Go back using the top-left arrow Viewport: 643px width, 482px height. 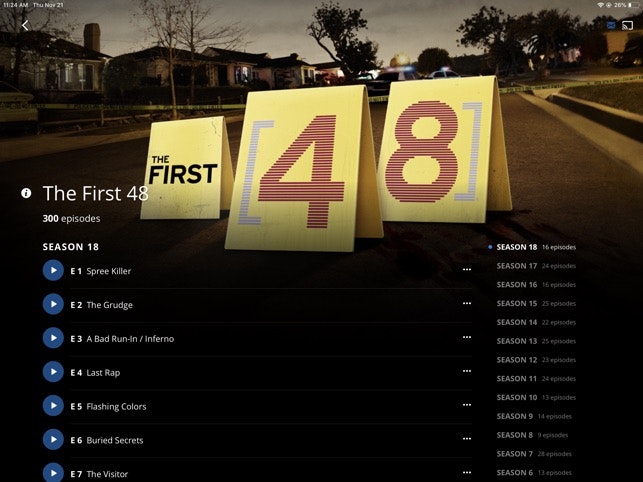click(25, 25)
